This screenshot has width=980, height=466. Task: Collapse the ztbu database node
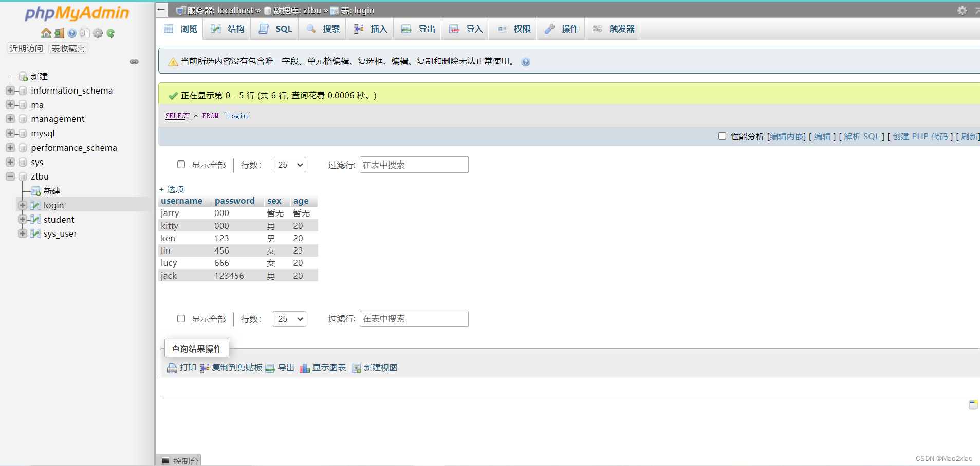10,176
